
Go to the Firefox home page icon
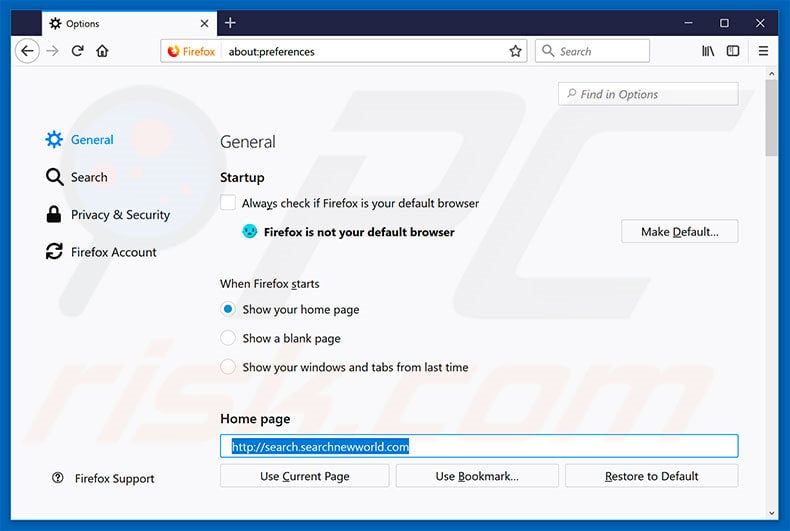(102, 51)
